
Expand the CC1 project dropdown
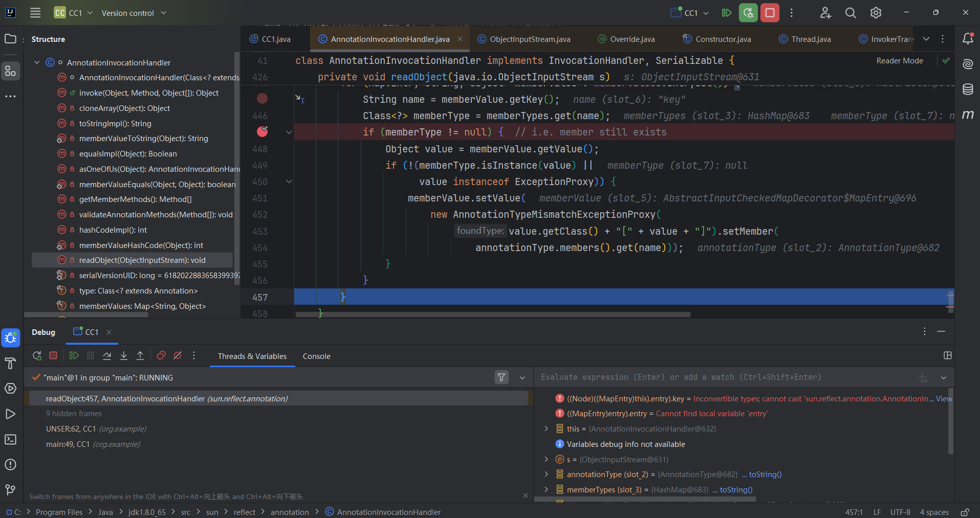74,13
